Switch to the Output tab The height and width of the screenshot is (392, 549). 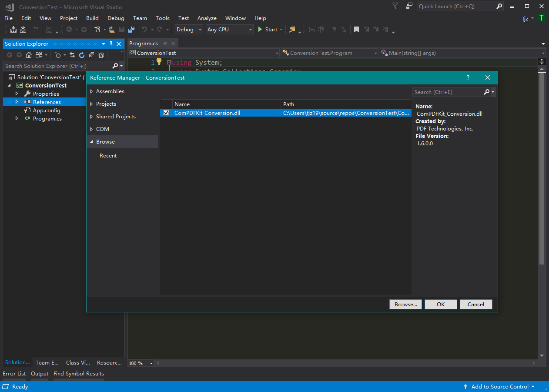tap(40, 373)
